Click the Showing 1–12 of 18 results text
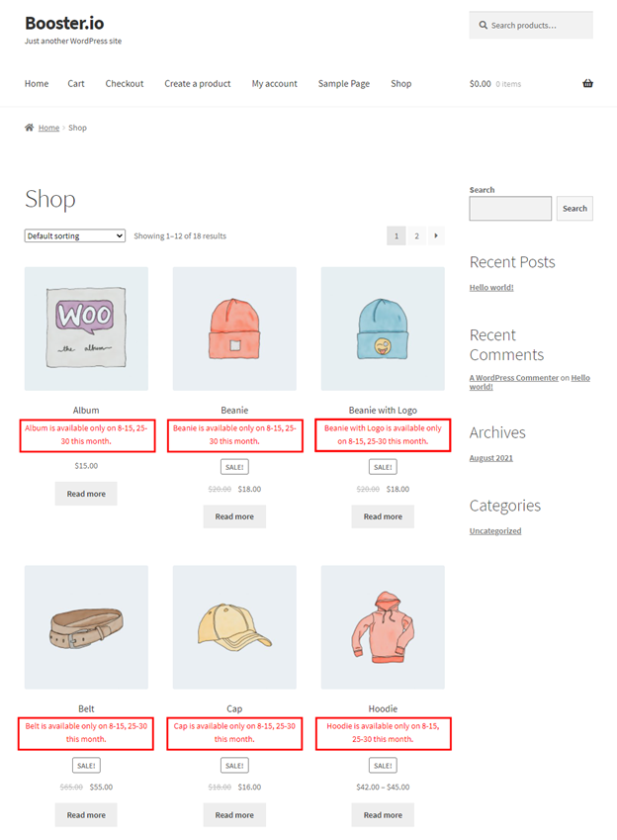Screen dimensions: 617x840 [180, 235]
